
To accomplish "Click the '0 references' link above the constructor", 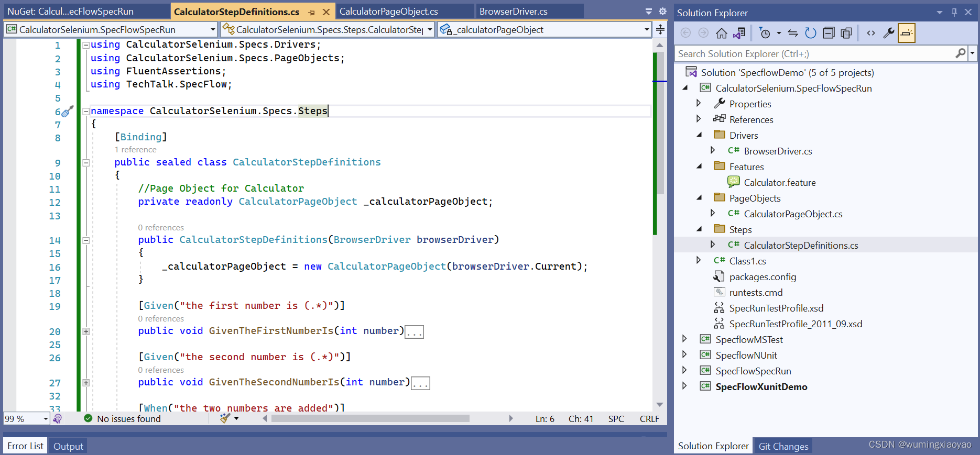I will click(161, 228).
